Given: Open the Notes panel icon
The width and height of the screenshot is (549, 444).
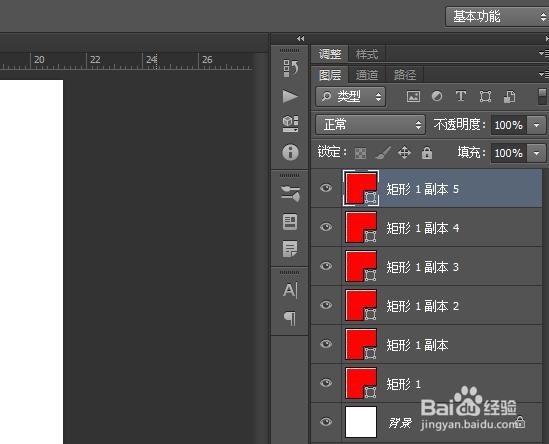Looking at the screenshot, I should pos(290,249).
